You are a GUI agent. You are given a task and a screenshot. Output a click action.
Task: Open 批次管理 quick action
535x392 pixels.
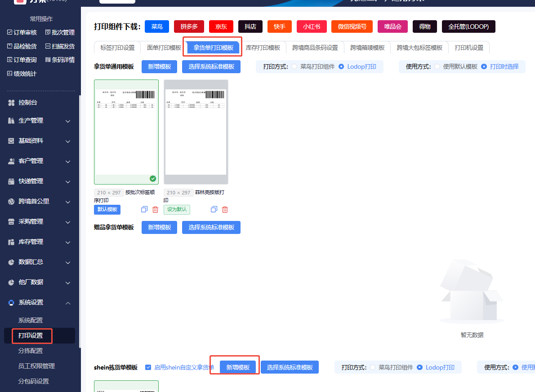(x=60, y=32)
